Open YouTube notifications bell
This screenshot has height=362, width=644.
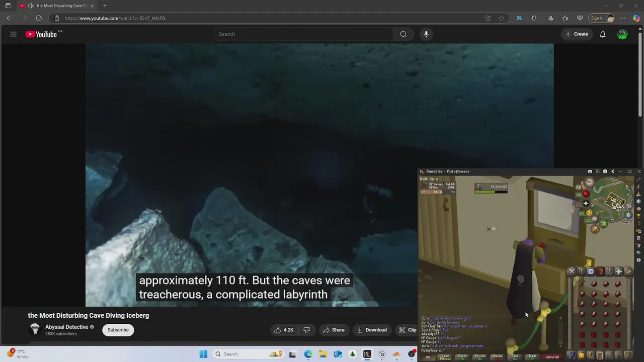602,34
